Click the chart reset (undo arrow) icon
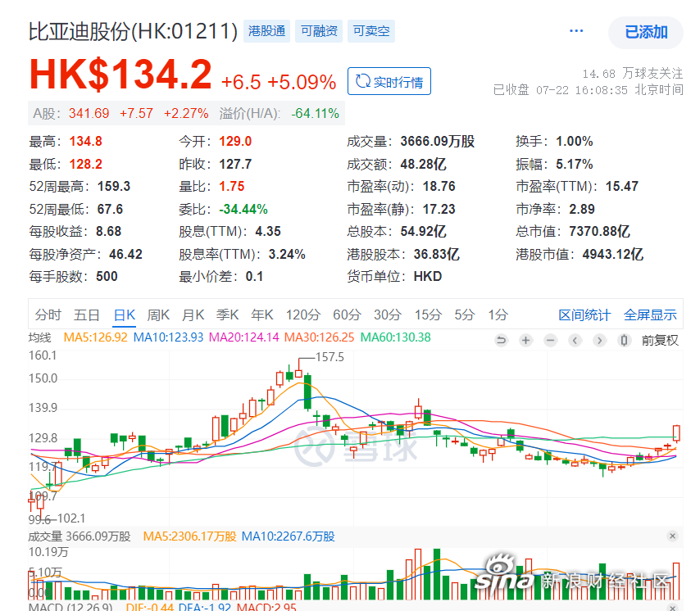Viewport: 700px width, 611px height. 502,341
